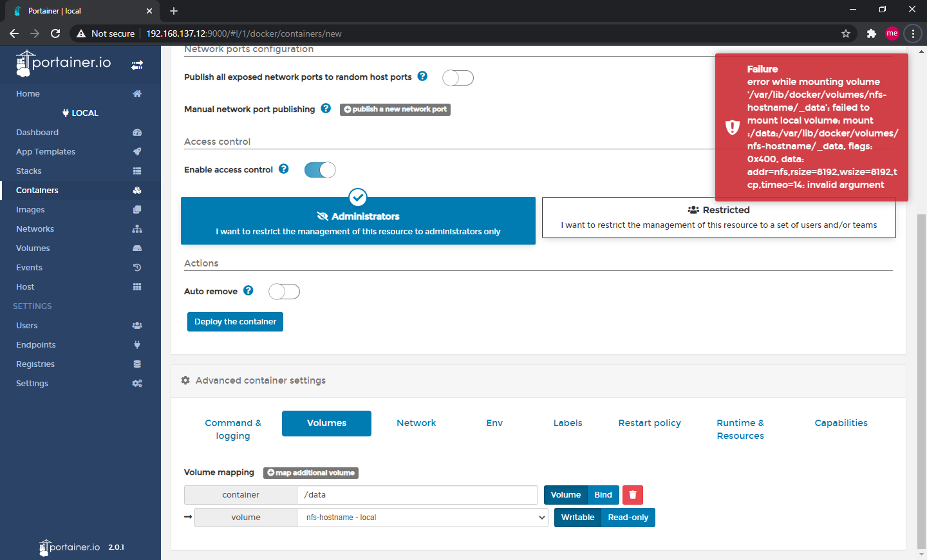
Task: Select the Images section in the sidebar
Action: tap(29, 209)
